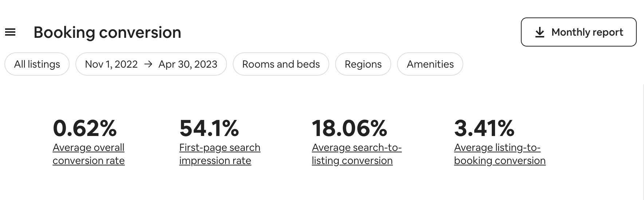
Task: Click the 0.62% metric value
Action: coord(85,128)
